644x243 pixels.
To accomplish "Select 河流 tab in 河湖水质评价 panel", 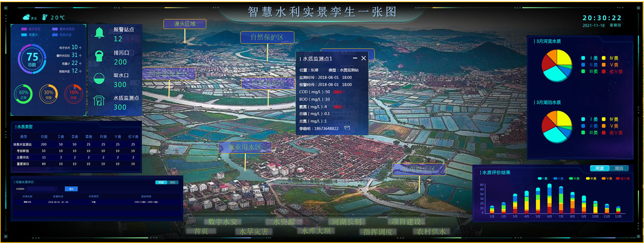I will (x=161, y=183).
